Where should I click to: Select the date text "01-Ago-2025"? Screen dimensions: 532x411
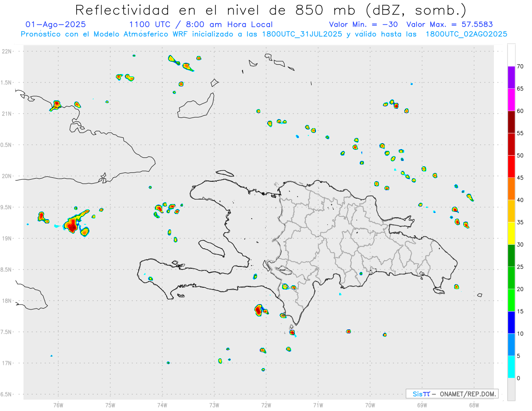point(55,24)
